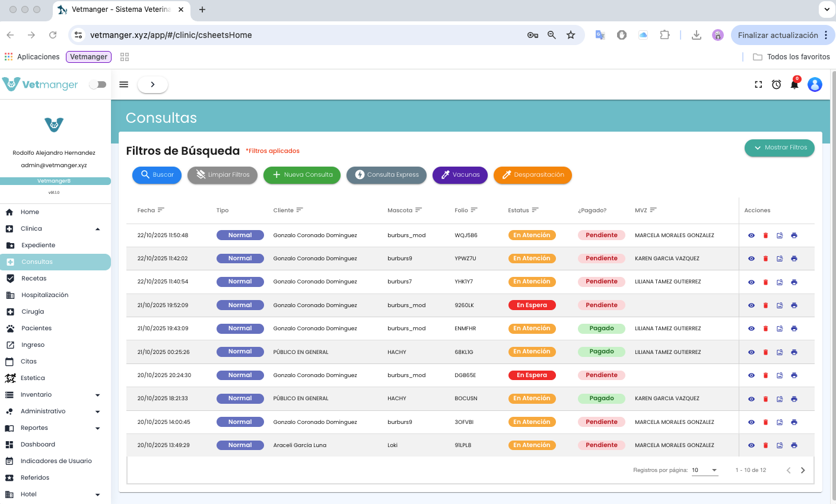Go to next page of results

point(803,470)
